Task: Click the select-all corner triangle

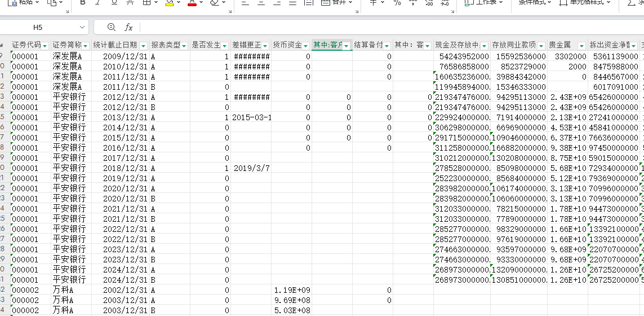Action: 2,45
